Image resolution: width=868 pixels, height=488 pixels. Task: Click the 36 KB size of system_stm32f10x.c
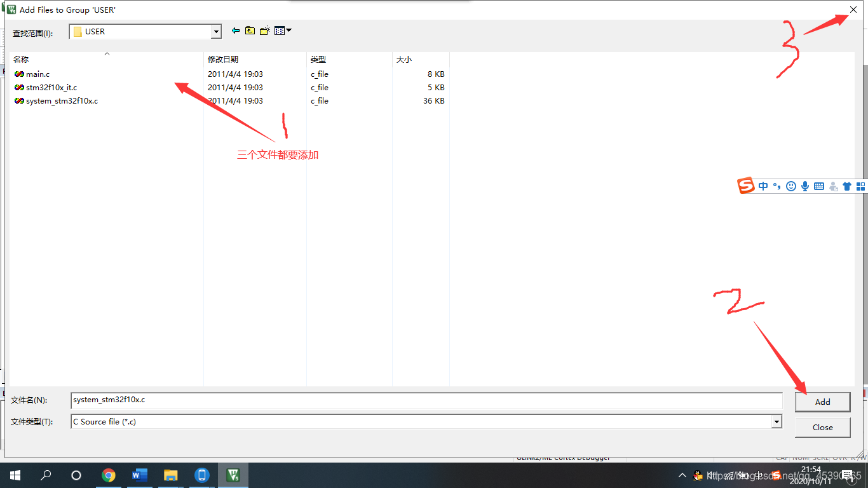point(434,101)
